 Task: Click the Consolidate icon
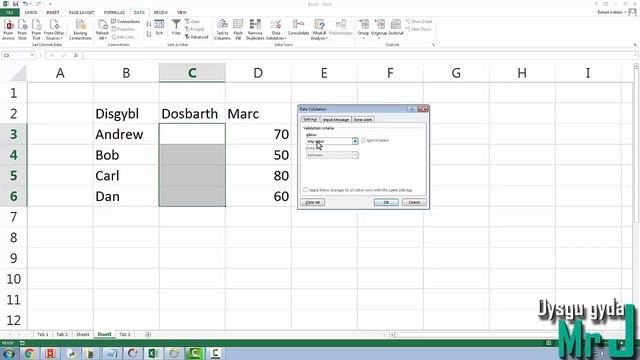(298, 28)
